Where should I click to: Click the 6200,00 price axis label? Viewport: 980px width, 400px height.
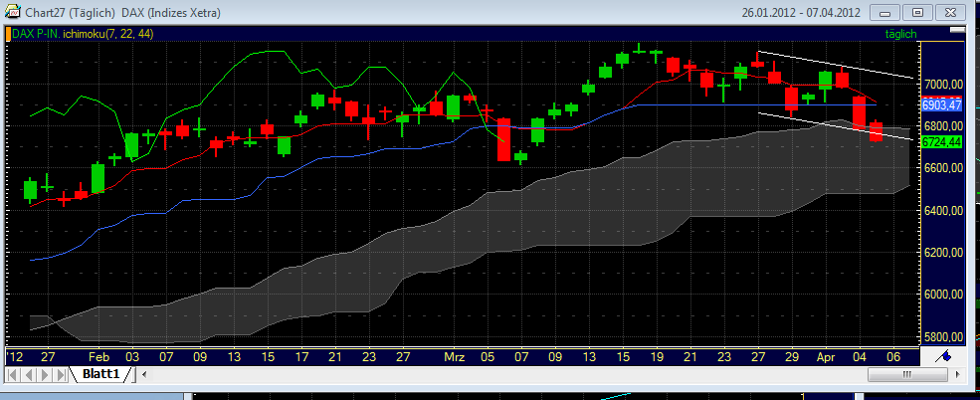click(942, 253)
